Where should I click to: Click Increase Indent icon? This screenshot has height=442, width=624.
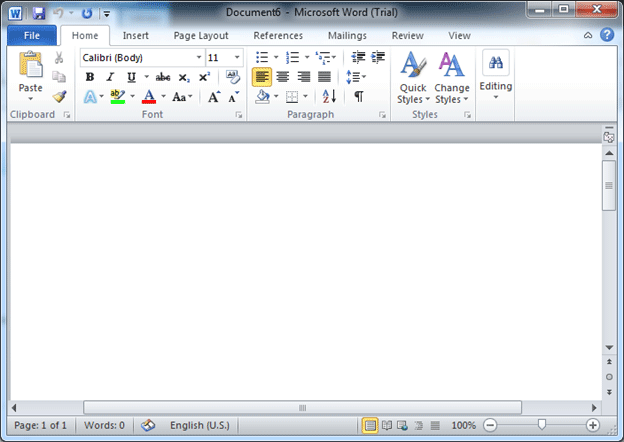[378, 57]
